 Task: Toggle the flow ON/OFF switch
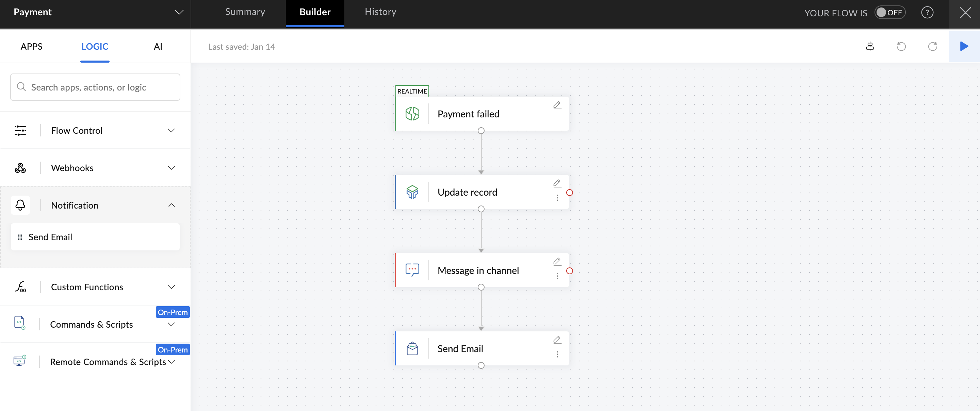pos(889,13)
